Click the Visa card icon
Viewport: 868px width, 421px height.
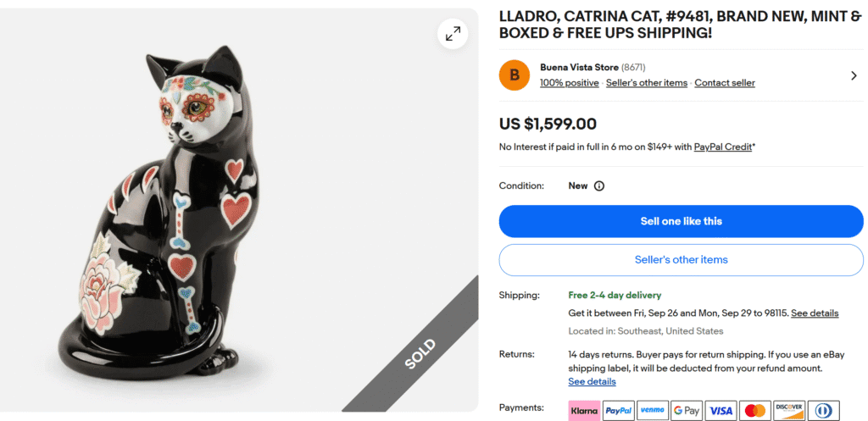(721, 411)
